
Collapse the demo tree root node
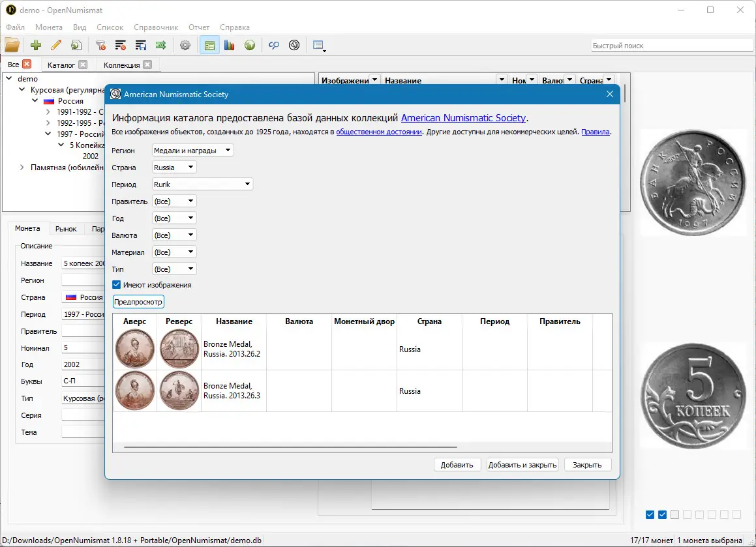tap(9, 78)
